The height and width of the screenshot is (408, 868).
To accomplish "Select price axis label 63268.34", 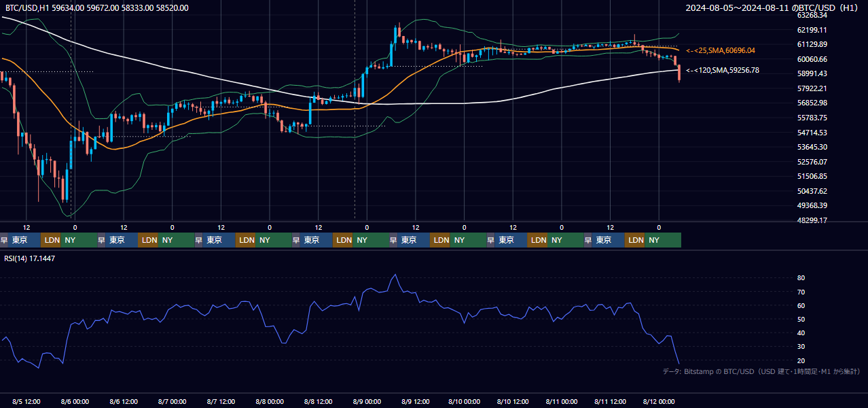I will [x=812, y=15].
